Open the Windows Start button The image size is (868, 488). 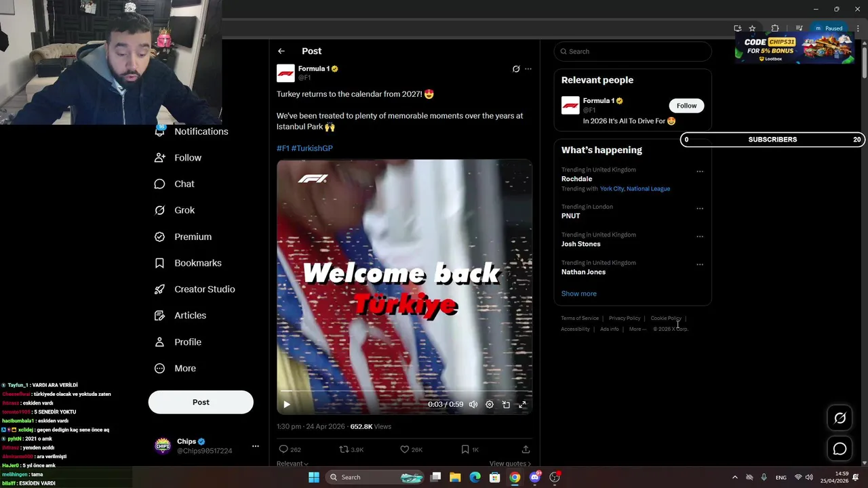pyautogui.click(x=314, y=477)
